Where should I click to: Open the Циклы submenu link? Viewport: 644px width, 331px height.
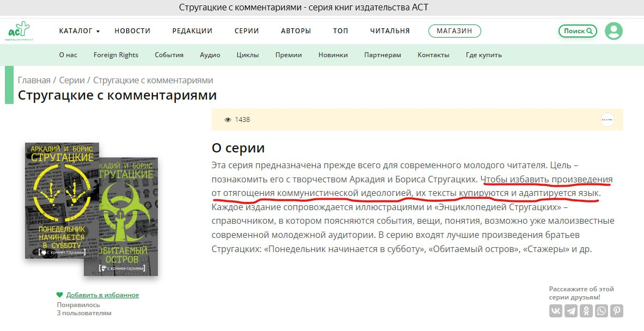(248, 55)
